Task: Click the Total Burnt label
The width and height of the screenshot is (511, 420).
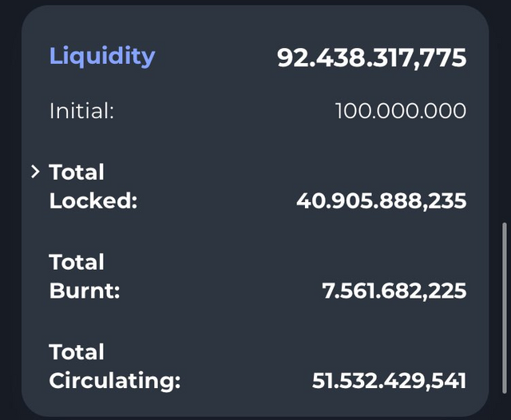Action: pos(85,276)
